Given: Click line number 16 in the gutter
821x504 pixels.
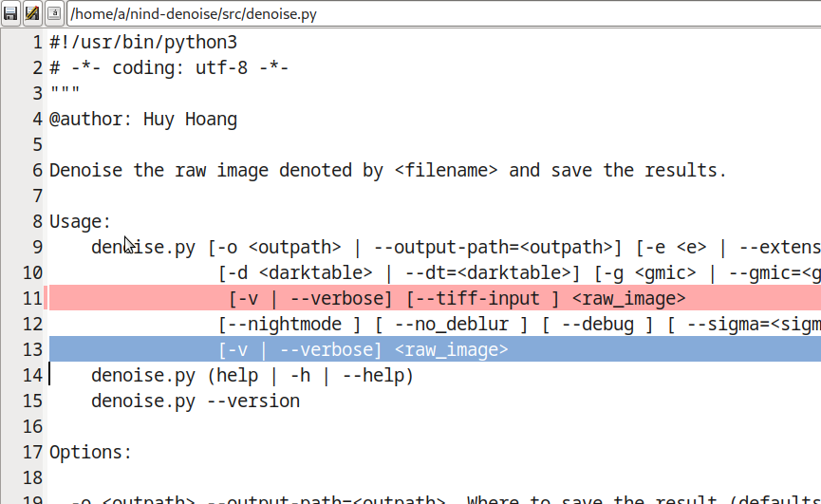Looking at the screenshot, I should (x=32, y=427).
